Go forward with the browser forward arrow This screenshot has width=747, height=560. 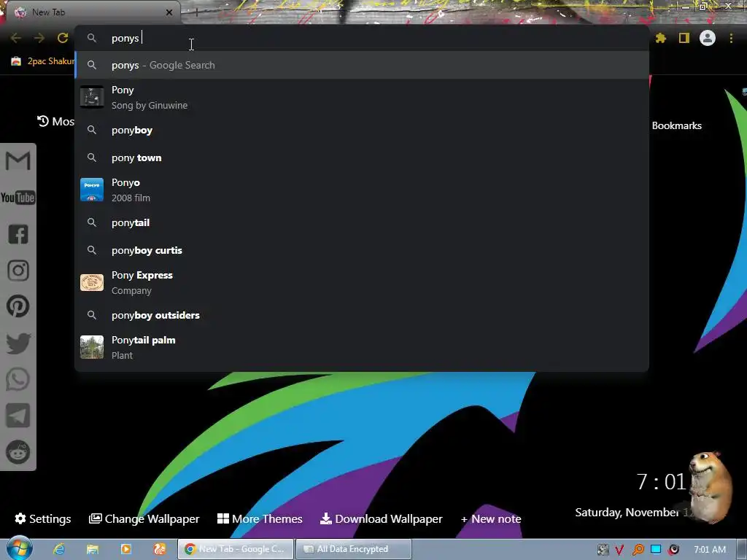pyautogui.click(x=39, y=38)
